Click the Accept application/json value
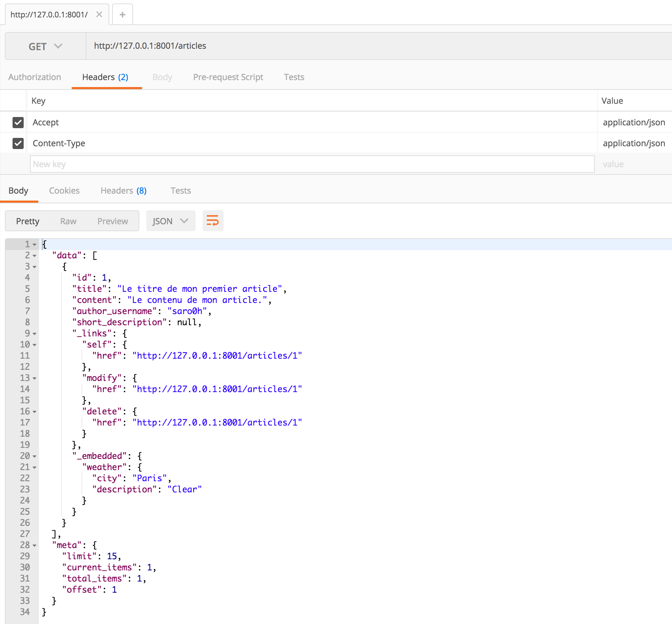The width and height of the screenshot is (672, 624). (x=634, y=122)
